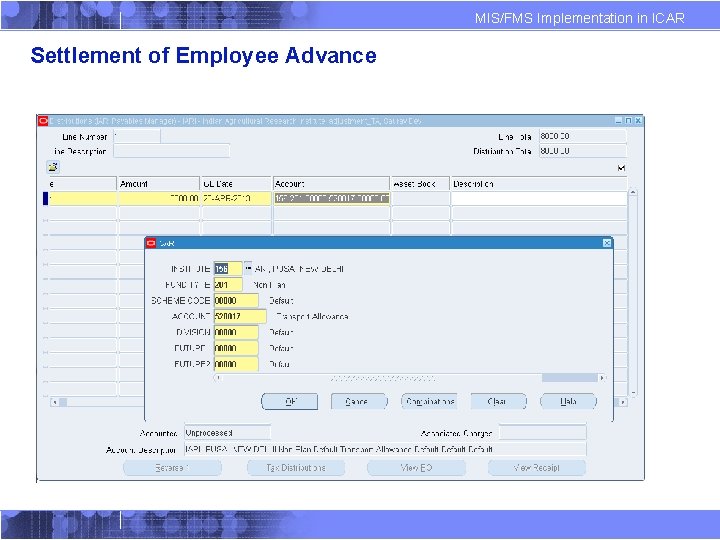Click the Clear button in SAR dialog
This screenshot has width=720, height=540.
coord(498,401)
